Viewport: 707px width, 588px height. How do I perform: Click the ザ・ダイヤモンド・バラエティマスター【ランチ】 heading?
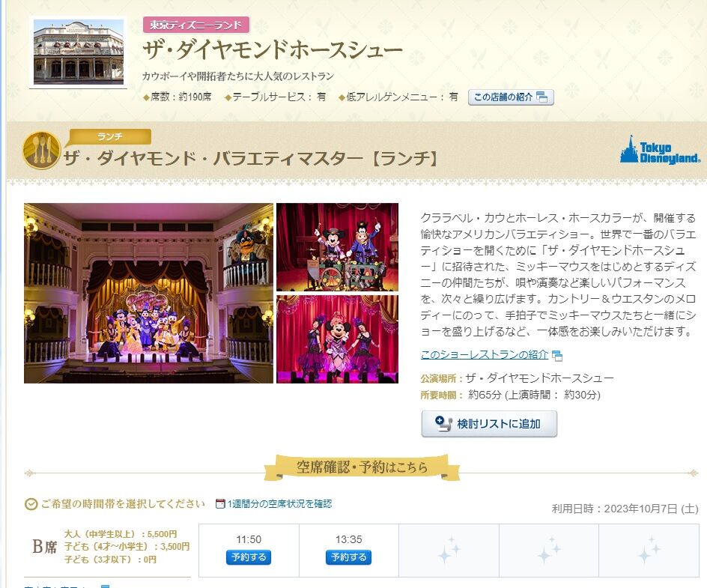[251, 159]
